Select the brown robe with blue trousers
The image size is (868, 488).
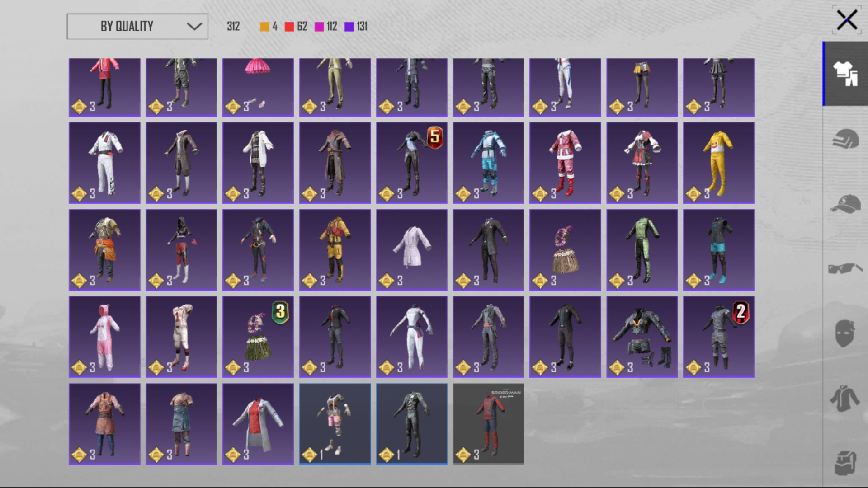coord(104,424)
